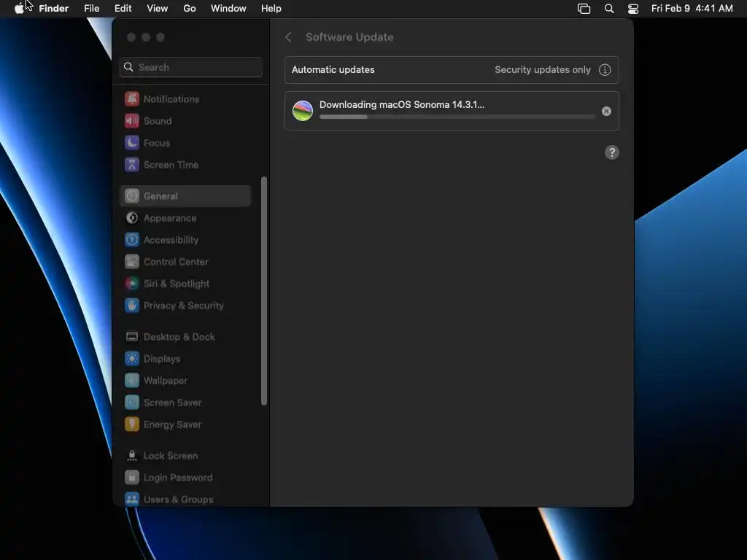Open the Desktop & Dock icon
This screenshot has width=747, height=560.
[x=132, y=337]
